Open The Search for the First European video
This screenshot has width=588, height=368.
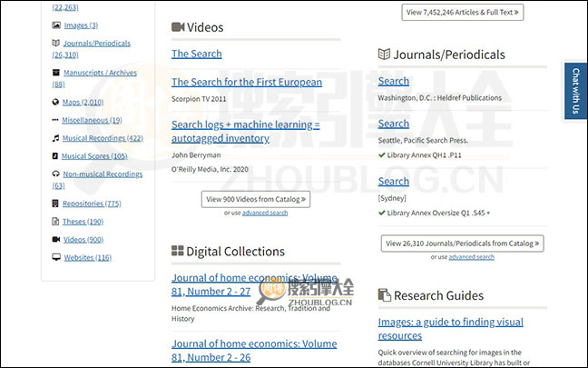(247, 83)
